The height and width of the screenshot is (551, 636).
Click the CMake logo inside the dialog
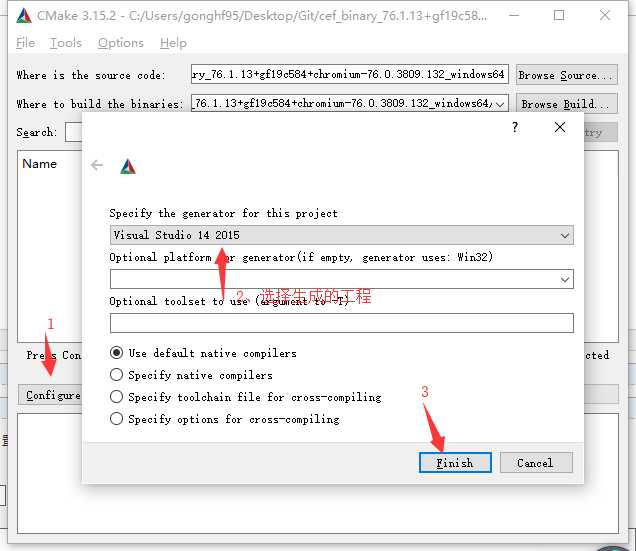point(128,166)
